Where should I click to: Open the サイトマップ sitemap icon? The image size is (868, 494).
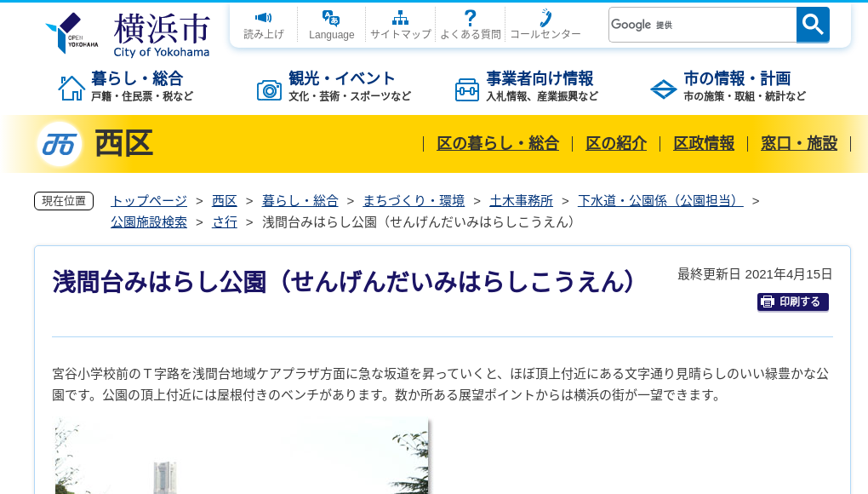pos(400,18)
